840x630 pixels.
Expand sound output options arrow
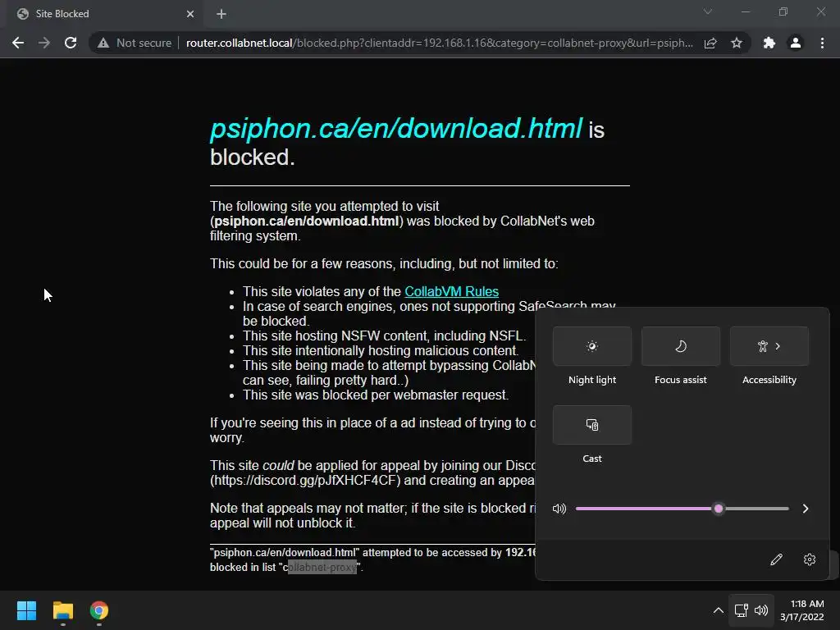[806, 509]
